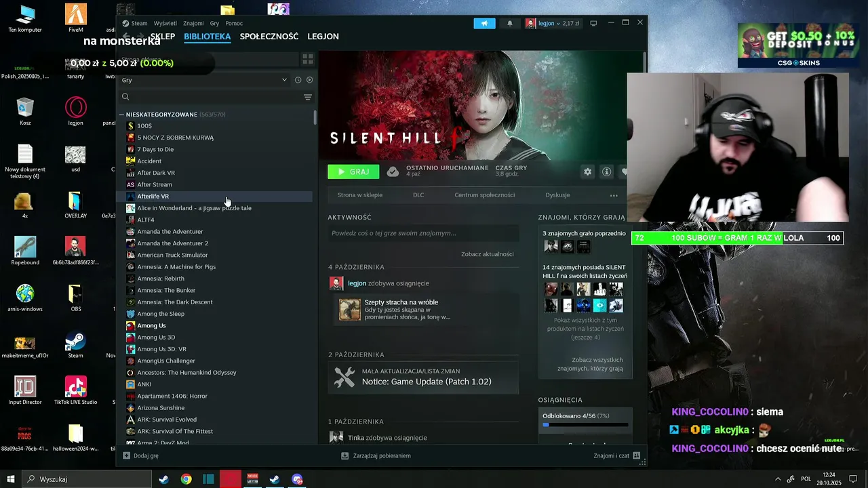The image size is (868, 488).
Task: Select ARK: Survival Evolved
Action: 167,420
